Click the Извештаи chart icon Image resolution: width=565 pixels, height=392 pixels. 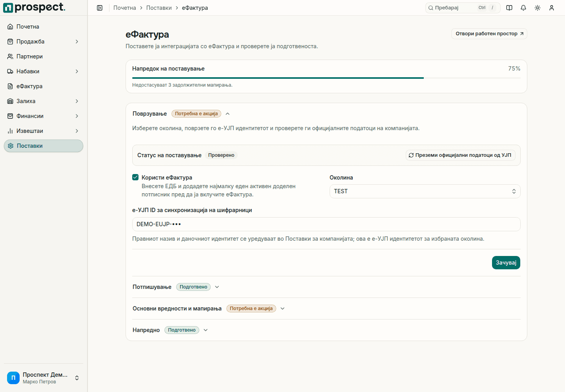[10, 131]
